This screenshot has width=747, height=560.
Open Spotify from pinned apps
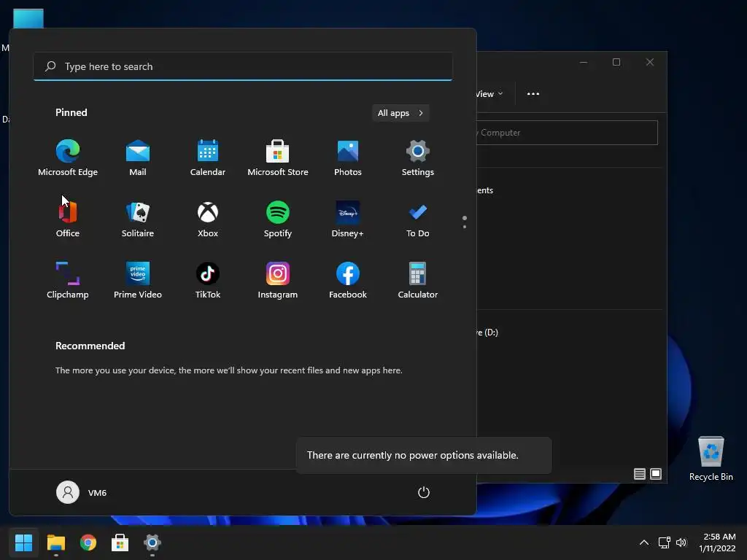pos(278,219)
